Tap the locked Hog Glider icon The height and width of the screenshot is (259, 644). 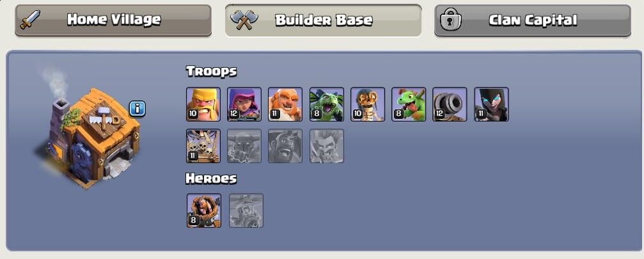(x=285, y=146)
